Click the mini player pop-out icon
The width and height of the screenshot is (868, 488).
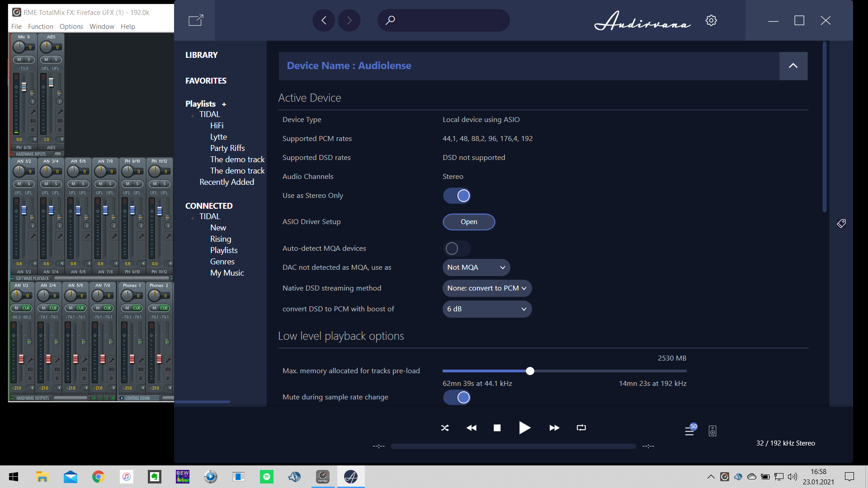pyautogui.click(x=196, y=20)
